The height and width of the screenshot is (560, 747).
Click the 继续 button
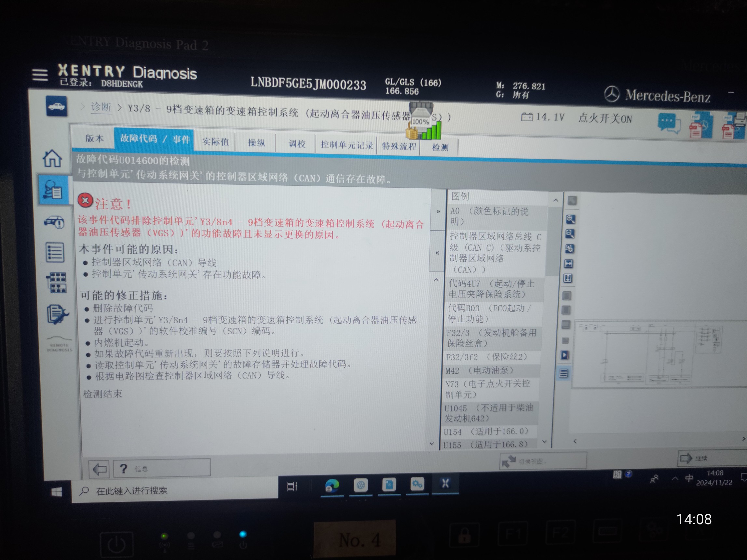[712, 458]
